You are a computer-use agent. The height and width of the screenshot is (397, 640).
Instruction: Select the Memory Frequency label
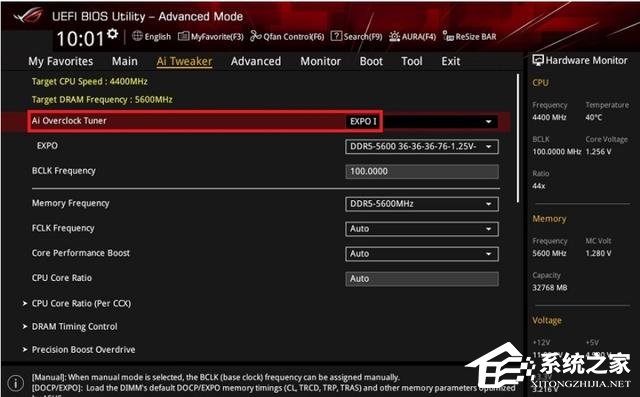point(71,203)
